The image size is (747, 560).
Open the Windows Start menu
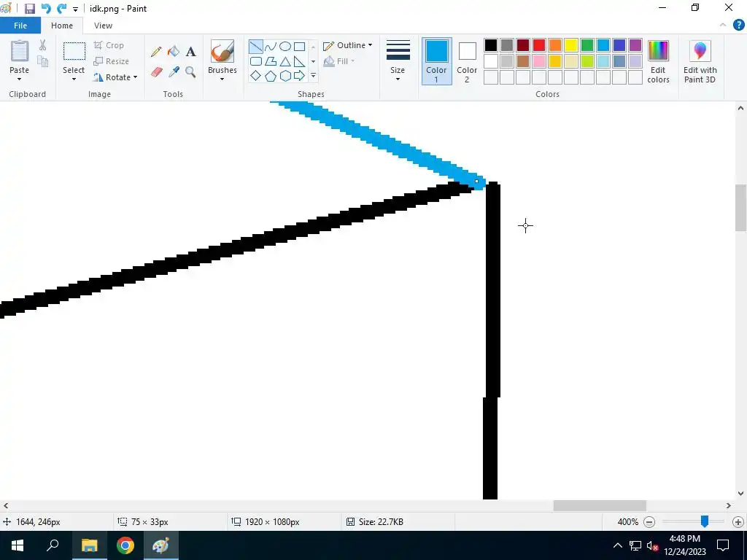pos(18,545)
